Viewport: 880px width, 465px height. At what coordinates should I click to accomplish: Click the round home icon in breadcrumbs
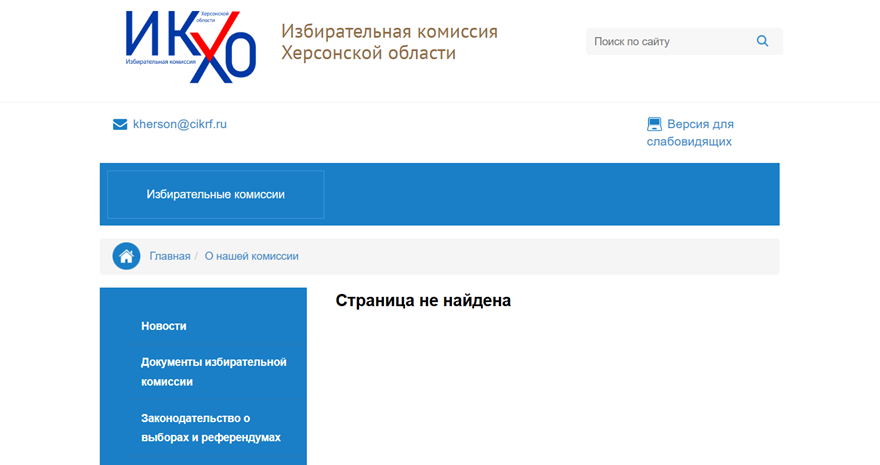126,256
